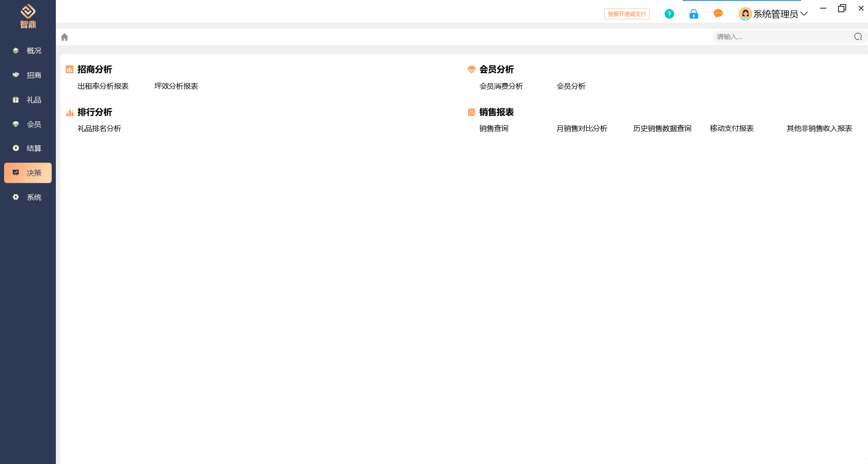Open the 出租率分析报表 report
The image size is (868, 464).
pos(103,86)
